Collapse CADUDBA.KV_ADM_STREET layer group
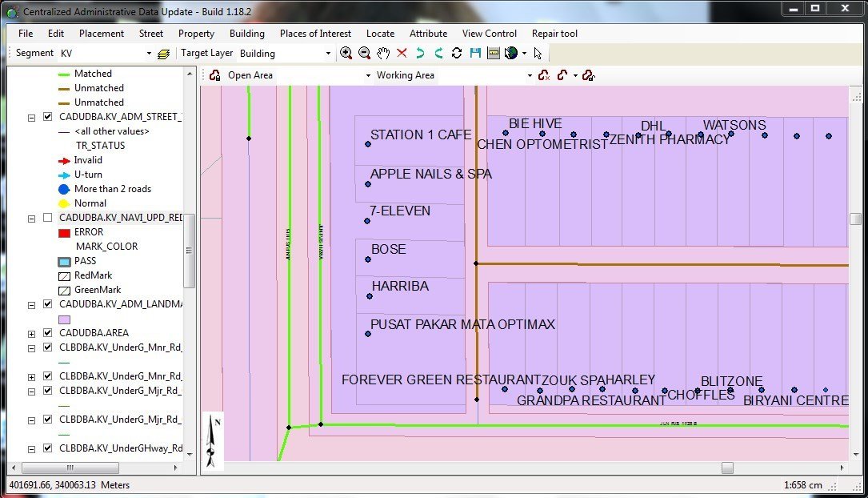868x498 pixels. point(31,118)
